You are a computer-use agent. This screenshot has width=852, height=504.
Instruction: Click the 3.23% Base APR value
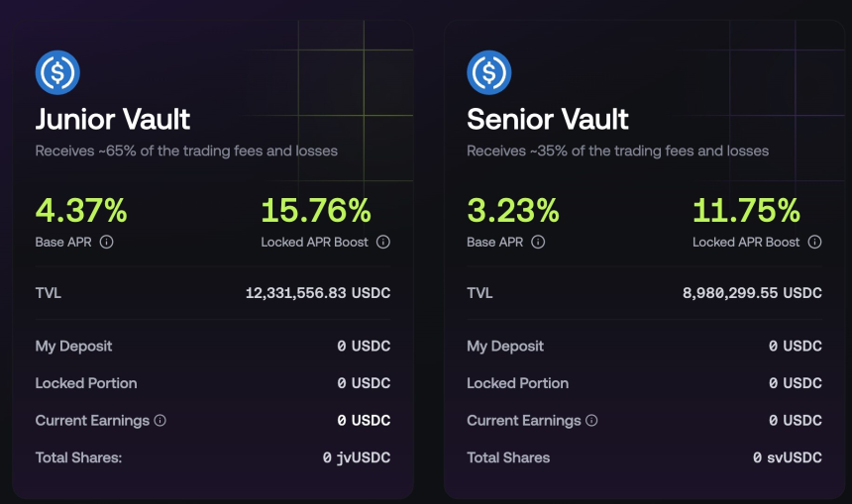pos(512,210)
